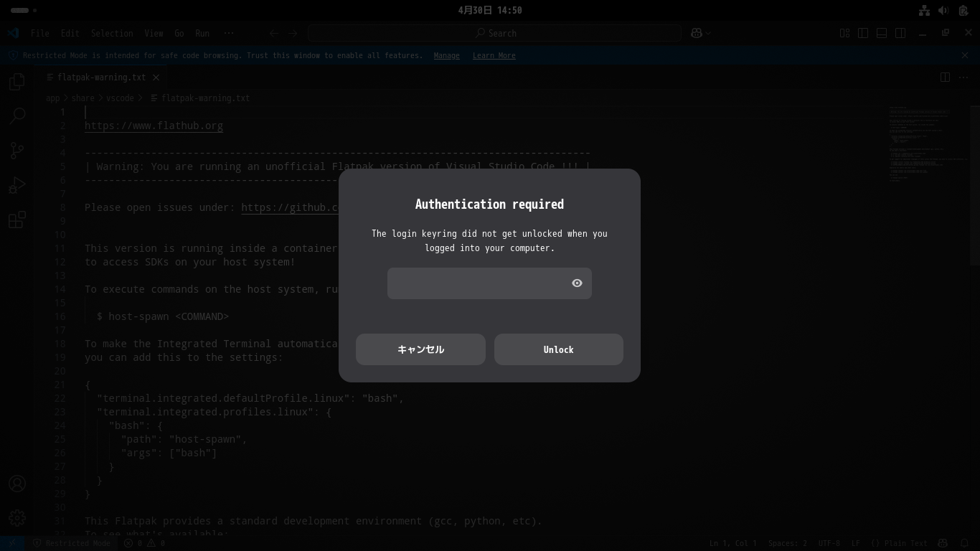Open the battery icon in top bar
This screenshot has height=551, width=980.
(963, 11)
